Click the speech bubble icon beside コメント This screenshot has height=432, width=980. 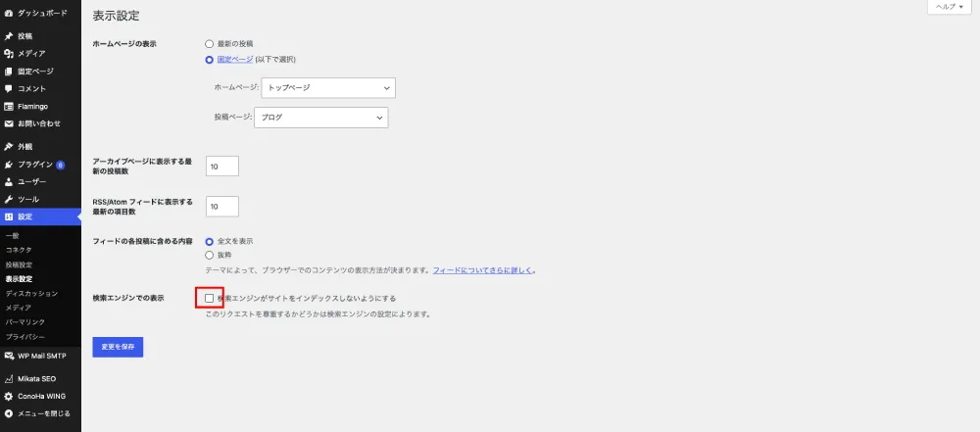pos(9,89)
